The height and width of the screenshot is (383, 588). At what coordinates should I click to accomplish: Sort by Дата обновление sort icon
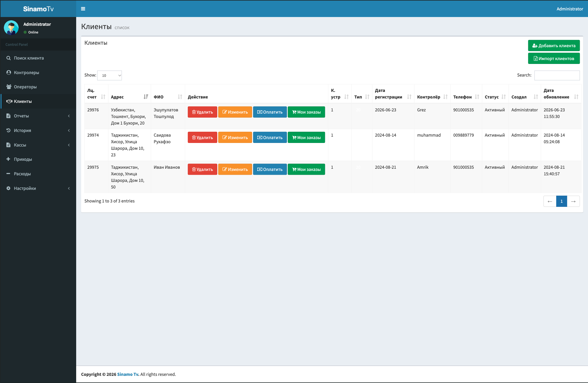pos(576,97)
